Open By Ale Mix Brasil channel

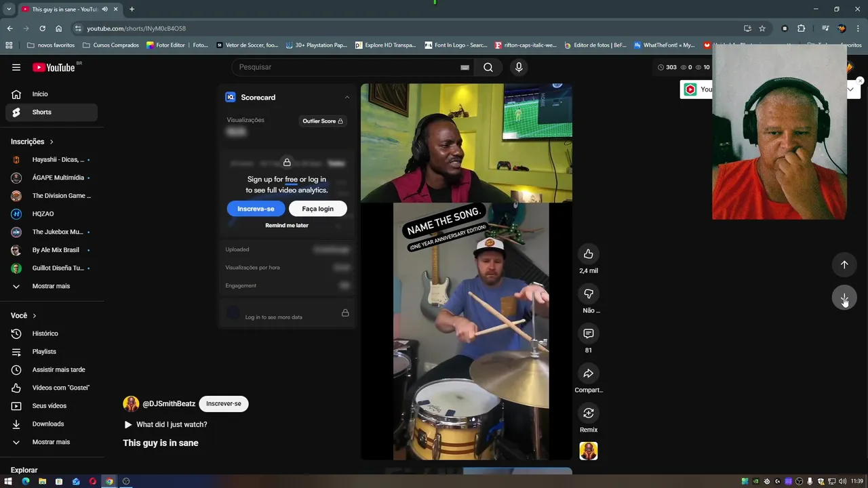pyautogui.click(x=52, y=250)
